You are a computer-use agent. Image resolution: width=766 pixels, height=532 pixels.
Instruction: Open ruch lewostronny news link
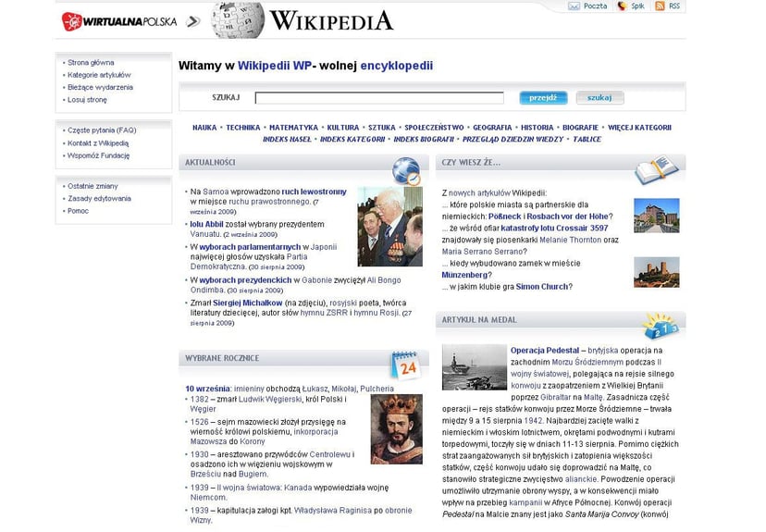point(315,192)
